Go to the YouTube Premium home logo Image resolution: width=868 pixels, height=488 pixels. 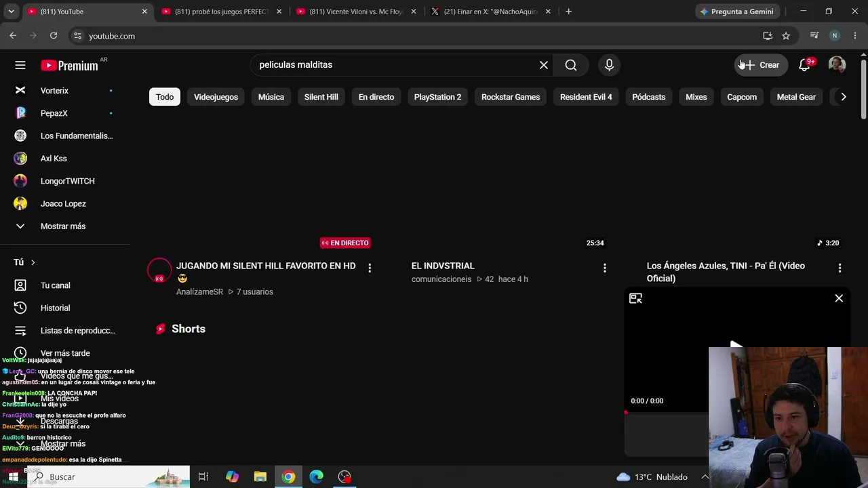[x=69, y=65]
